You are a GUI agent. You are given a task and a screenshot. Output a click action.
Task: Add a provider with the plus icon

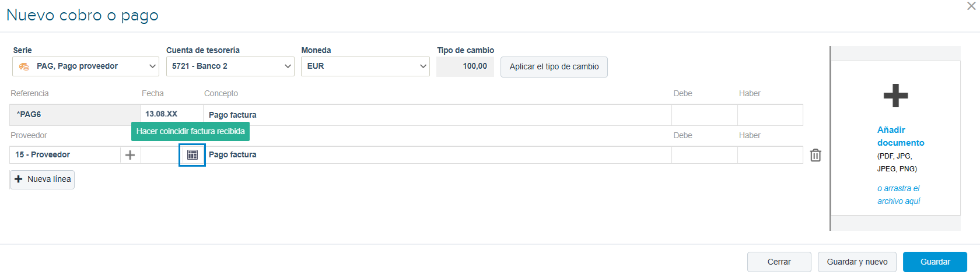130,155
